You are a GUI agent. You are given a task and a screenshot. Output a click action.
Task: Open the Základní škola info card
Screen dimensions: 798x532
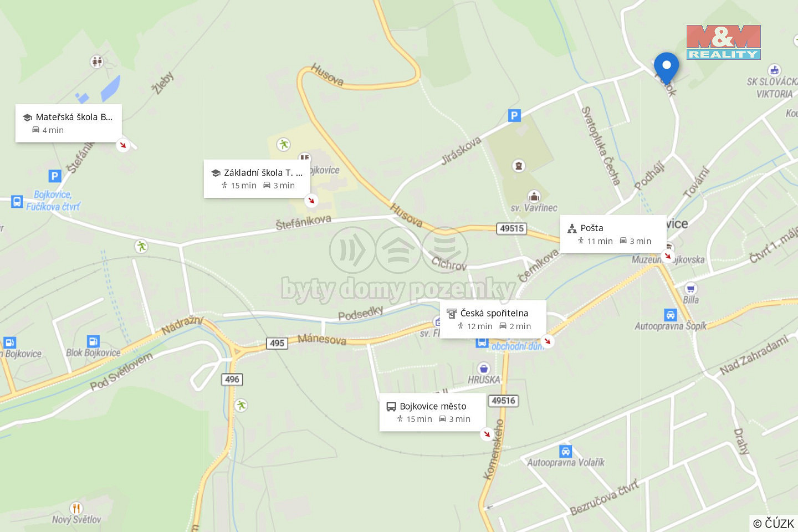257,178
